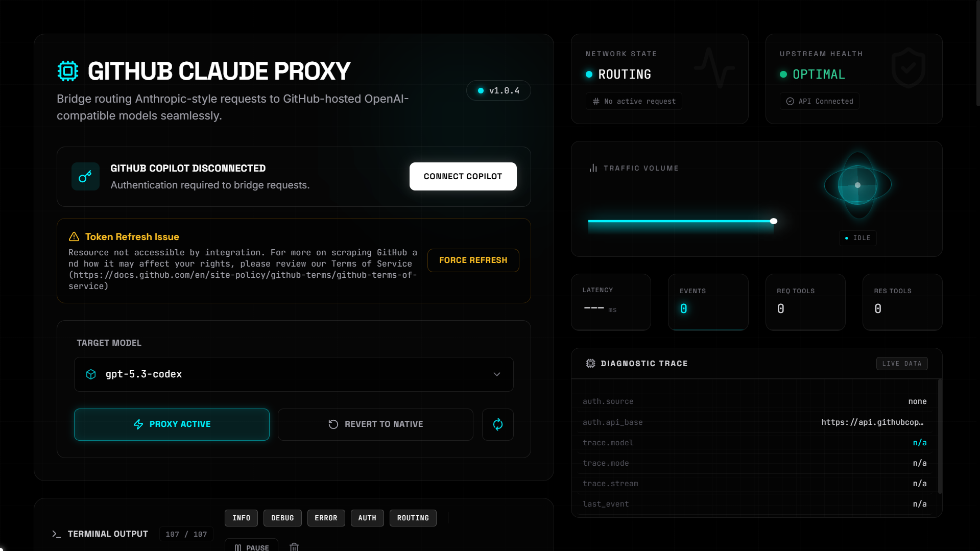Click the 107 / 107 line counter
Viewport: 980px width, 551px height.
point(186,534)
